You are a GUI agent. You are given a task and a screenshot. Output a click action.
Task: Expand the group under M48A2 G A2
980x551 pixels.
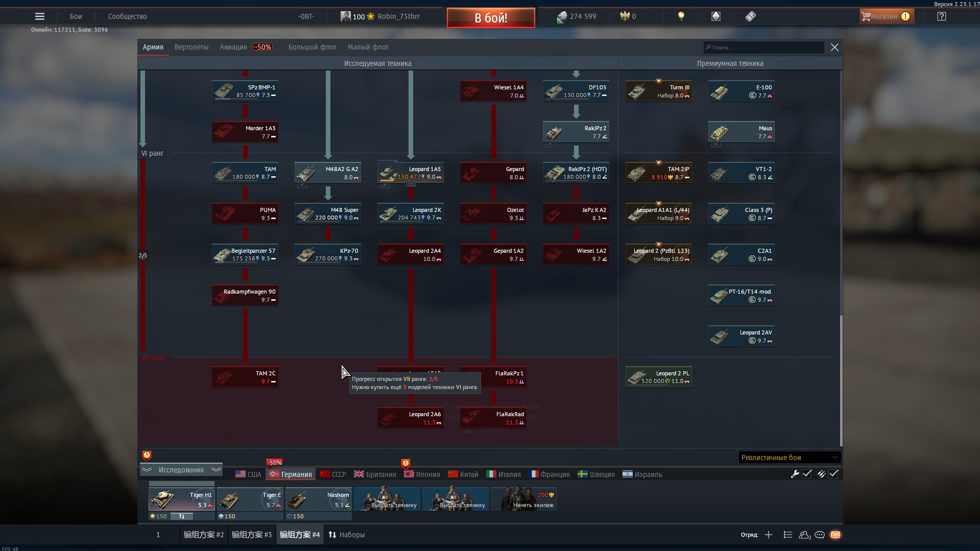click(302, 185)
